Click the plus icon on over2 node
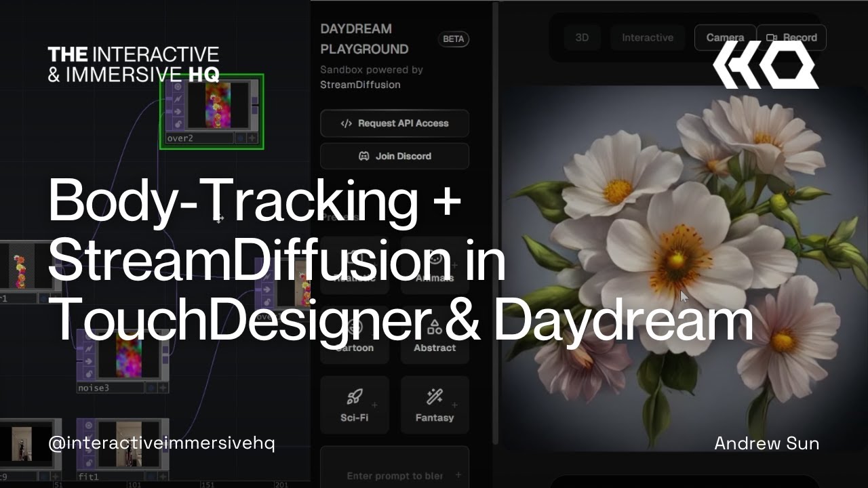The image size is (868, 488). [252, 138]
